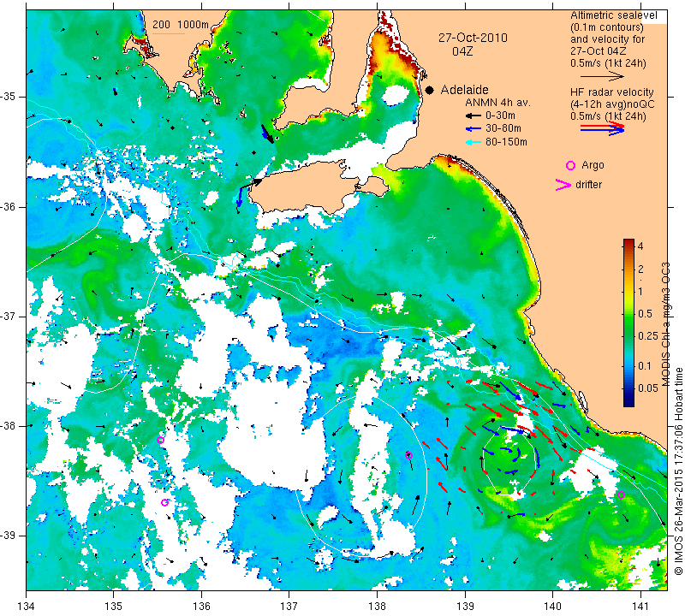Click the black 0-30m legend arrow

tap(474, 116)
